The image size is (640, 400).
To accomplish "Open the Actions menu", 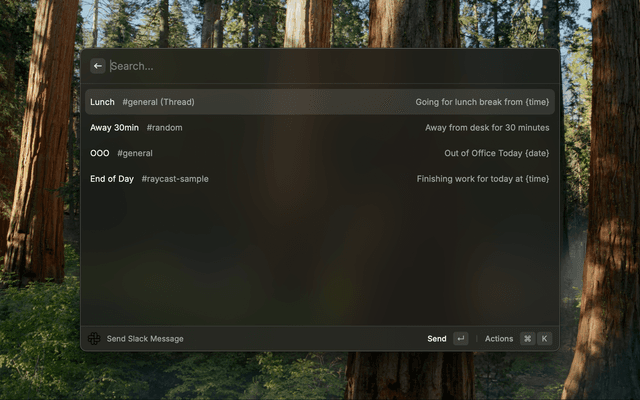I will [499, 338].
